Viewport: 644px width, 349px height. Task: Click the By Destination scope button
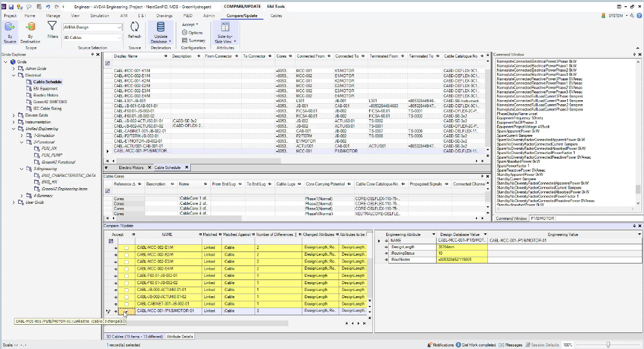point(30,31)
